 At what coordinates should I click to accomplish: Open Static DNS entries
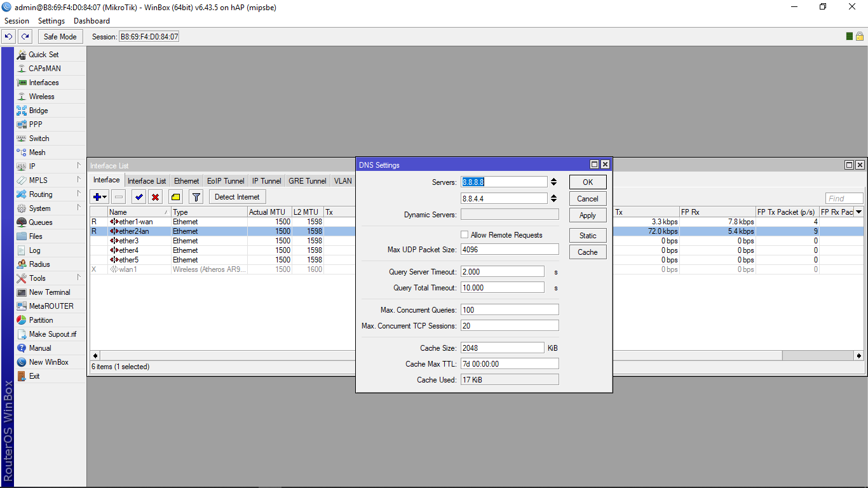tap(588, 236)
